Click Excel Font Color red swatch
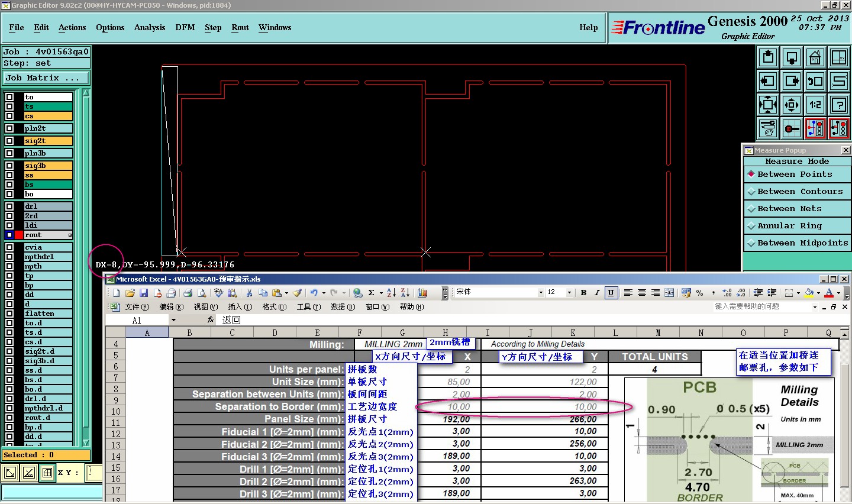852x504 pixels. pyautogui.click(x=829, y=293)
